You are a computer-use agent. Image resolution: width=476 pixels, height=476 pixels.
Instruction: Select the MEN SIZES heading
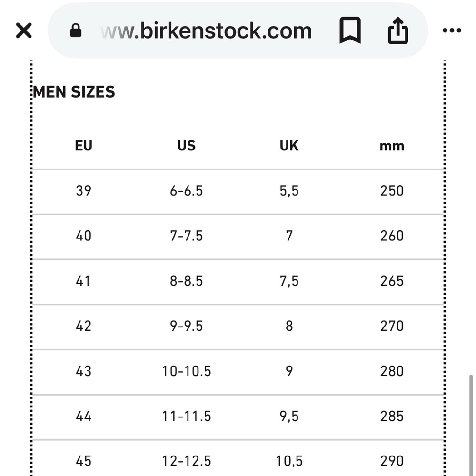click(x=74, y=92)
